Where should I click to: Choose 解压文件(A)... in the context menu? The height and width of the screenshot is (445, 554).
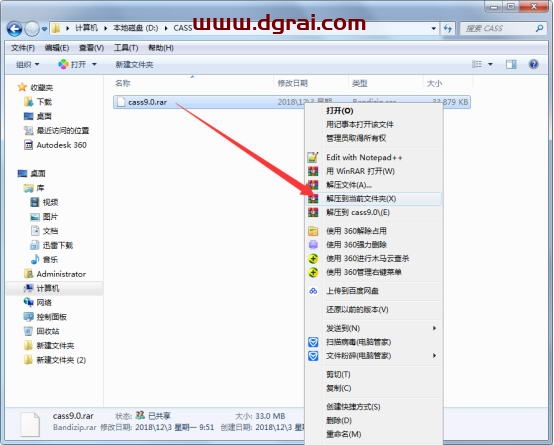click(374, 185)
